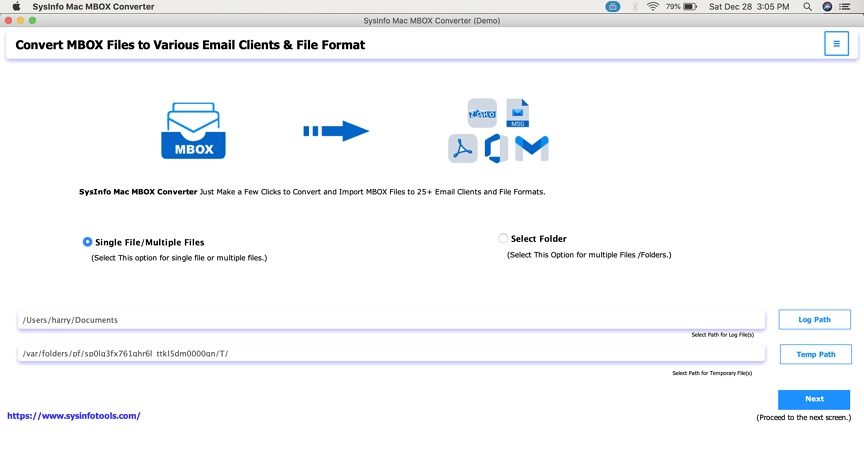Image resolution: width=864 pixels, height=463 pixels.
Task: Open SysInfo Mac MBOX Converter app menu
Action: click(93, 7)
